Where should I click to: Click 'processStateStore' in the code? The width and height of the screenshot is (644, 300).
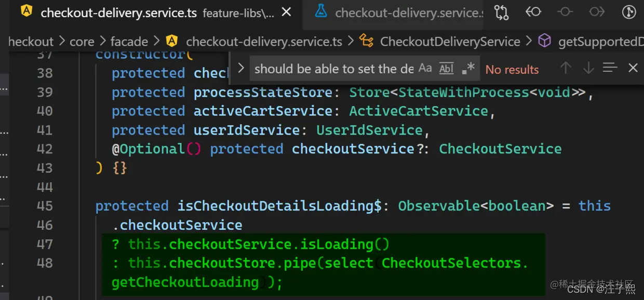point(263,92)
